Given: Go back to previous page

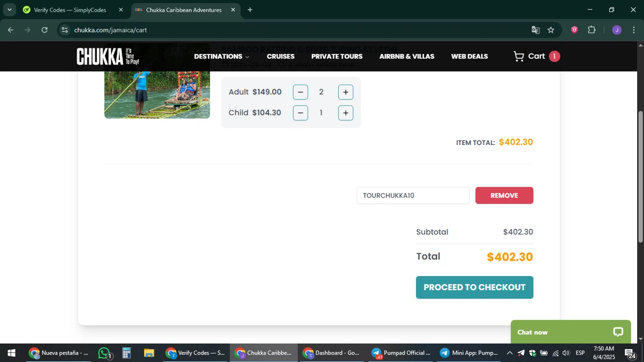Looking at the screenshot, I should click(11, 30).
